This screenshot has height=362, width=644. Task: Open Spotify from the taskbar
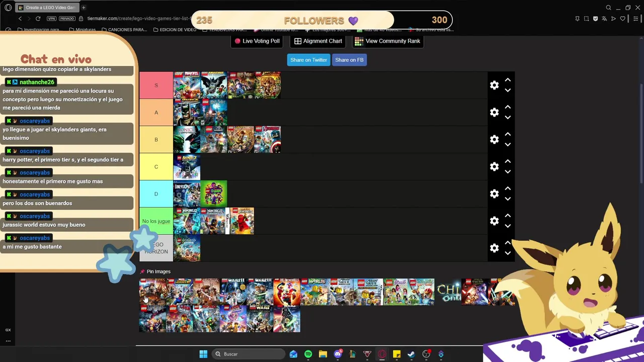coord(308,354)
